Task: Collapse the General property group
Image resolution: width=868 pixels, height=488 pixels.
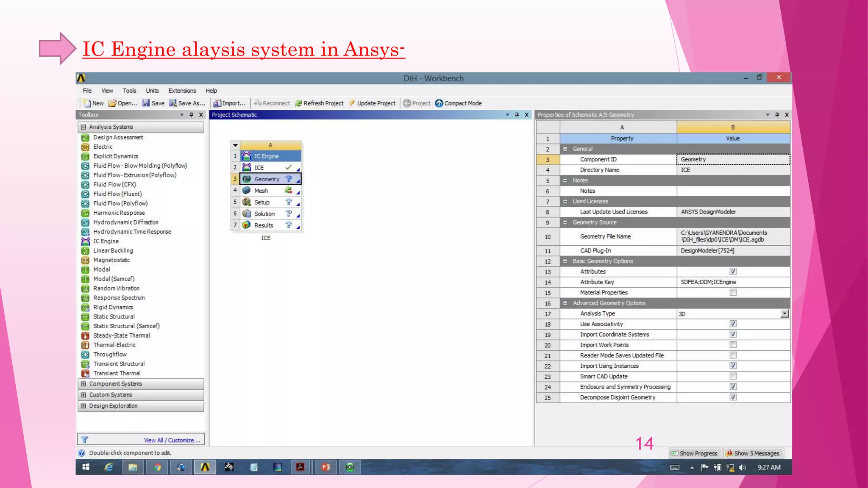Action: [565, 149]
